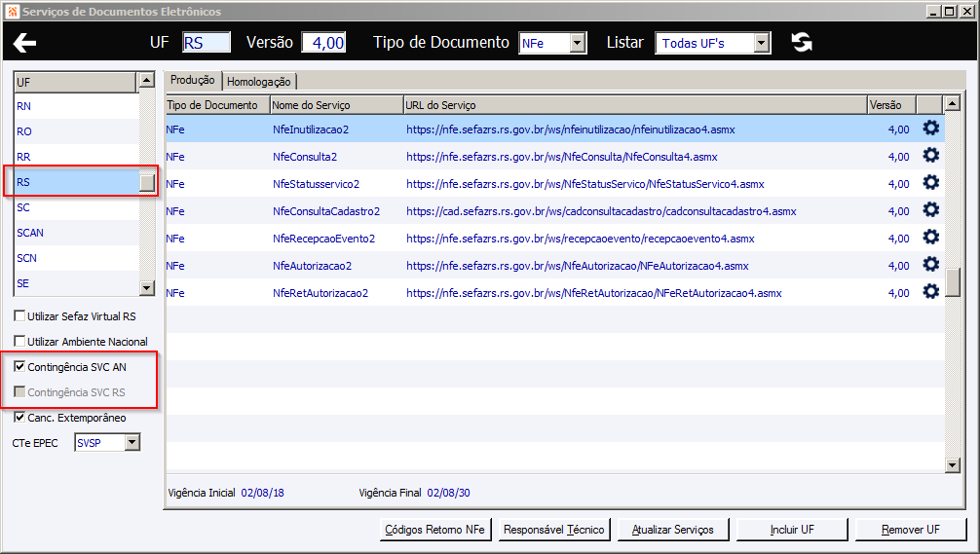Click Tipo de Documento column header
The width and height of the screenshot is (980, 554).
click(x=217, y=105)
